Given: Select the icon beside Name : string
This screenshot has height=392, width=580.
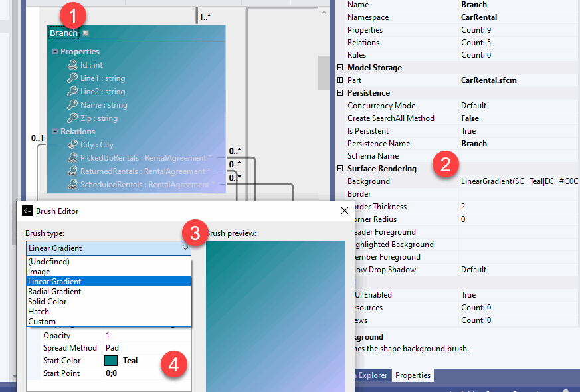Looking at the screenshot, I should coord(72,105).
